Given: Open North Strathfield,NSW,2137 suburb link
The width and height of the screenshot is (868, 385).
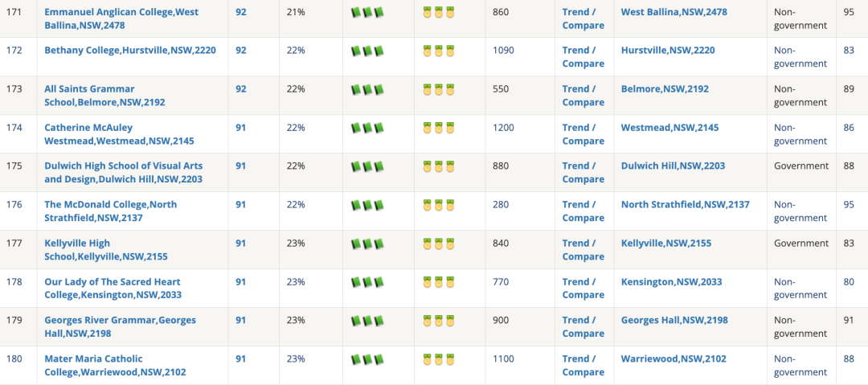Looking at the screenshot, I should [x=686, y=204].
